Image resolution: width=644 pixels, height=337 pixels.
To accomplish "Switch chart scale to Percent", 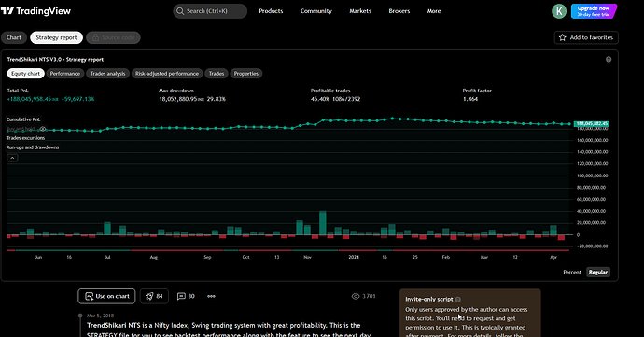I will [572, 272].
